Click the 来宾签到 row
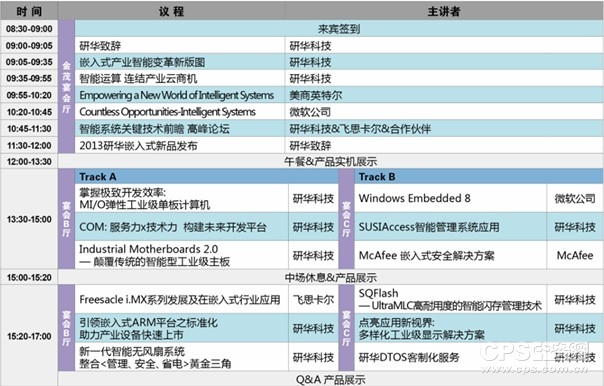 339,29
